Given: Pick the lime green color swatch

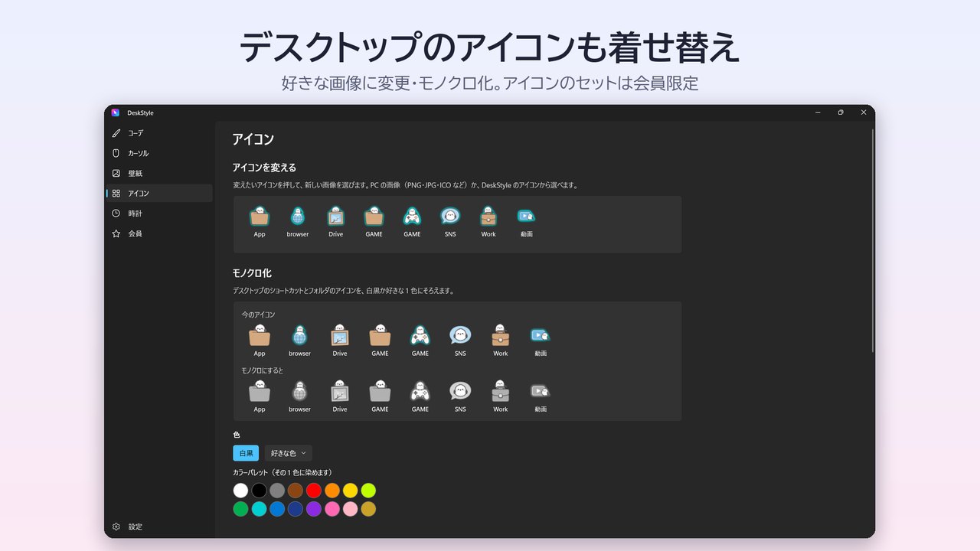Looking at the screenshot, I should click(x=368, y=491).
